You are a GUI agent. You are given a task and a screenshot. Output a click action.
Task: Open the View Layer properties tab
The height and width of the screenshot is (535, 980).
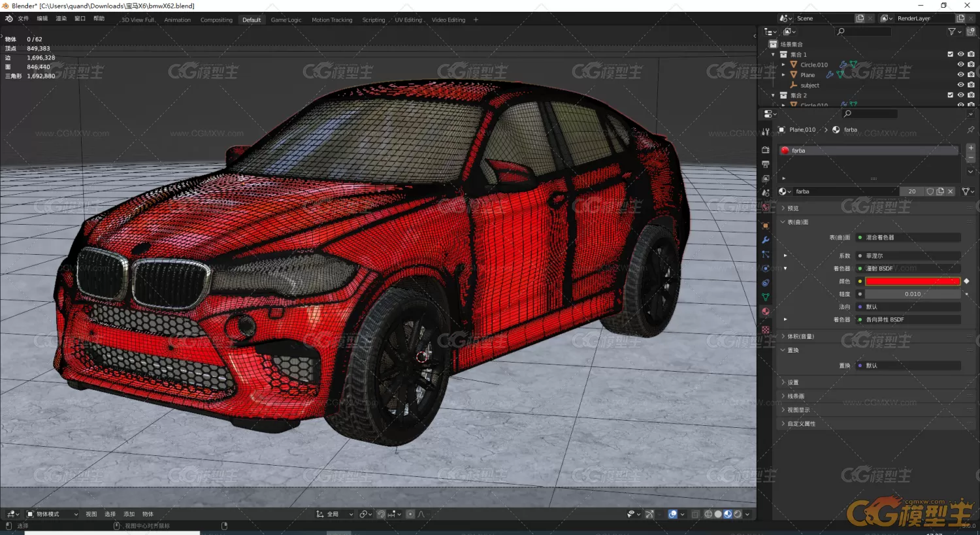click(x=765, y=178)
